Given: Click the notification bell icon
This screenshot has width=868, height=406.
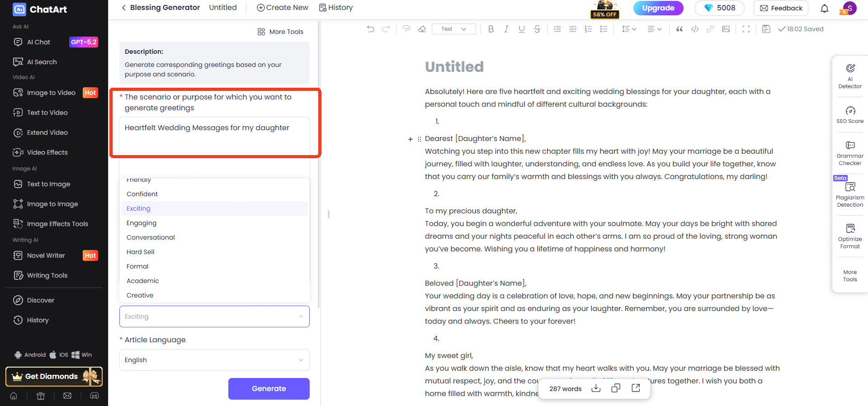Looking at the screenshot, I should pyautogui.click(x=825, y=8).
